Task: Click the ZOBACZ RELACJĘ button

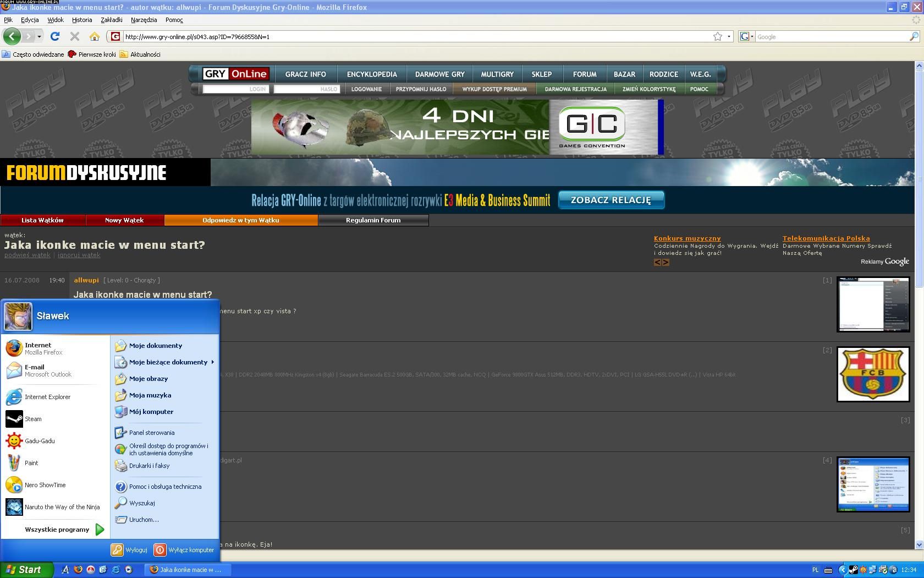Action: point(610,200)
